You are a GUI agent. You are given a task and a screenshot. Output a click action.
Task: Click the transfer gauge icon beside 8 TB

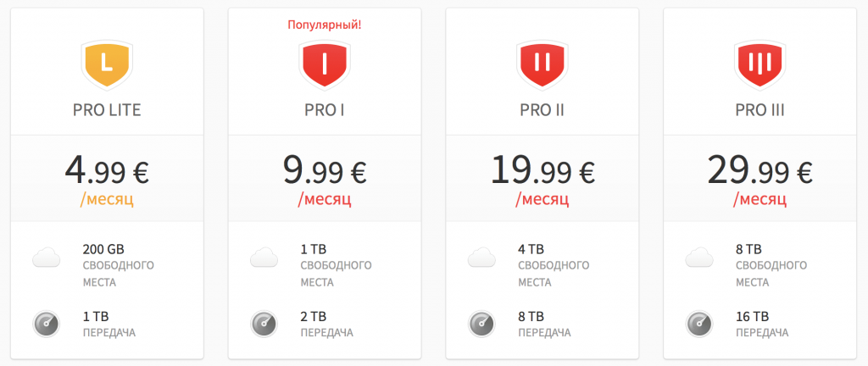pyautogui.click(x=482, y=324)
